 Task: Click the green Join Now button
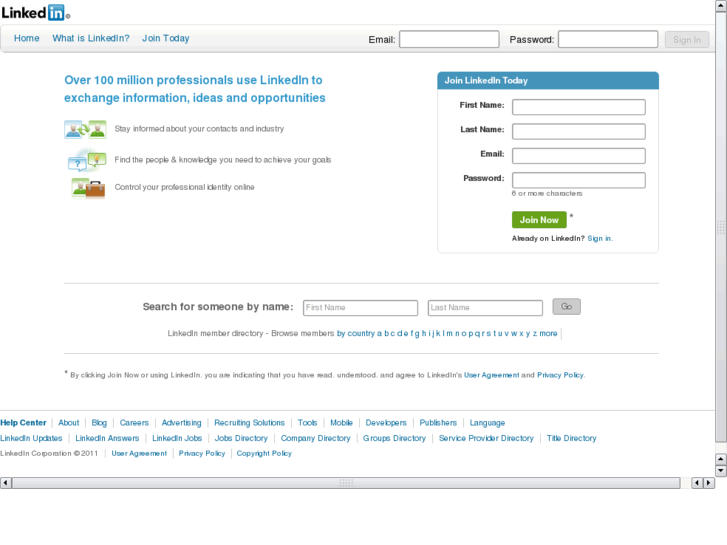click(539, 220)
